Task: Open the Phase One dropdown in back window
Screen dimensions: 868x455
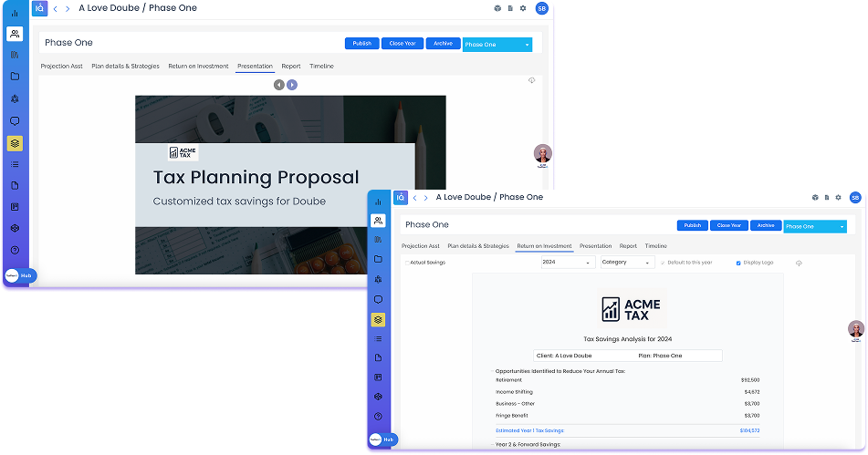Action: 497,44
